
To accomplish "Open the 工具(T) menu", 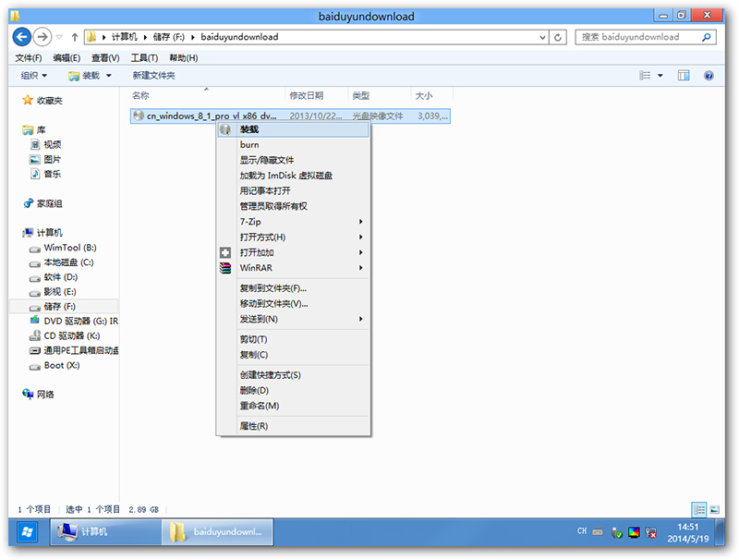I will click(x=144, y=57).
